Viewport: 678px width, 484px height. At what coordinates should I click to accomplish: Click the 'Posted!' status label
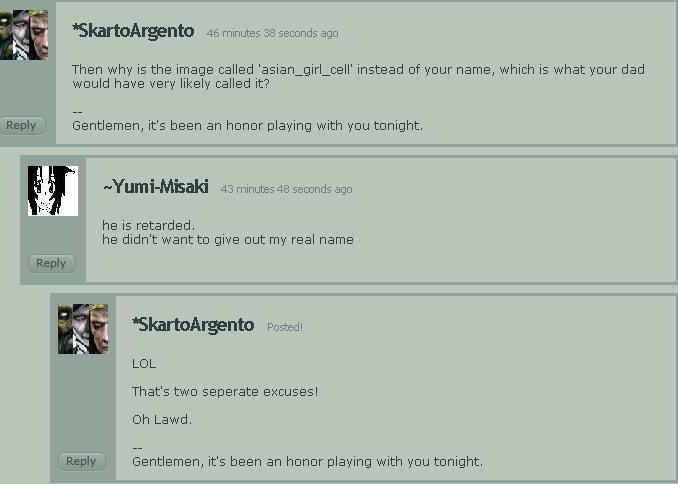[284, 327]
